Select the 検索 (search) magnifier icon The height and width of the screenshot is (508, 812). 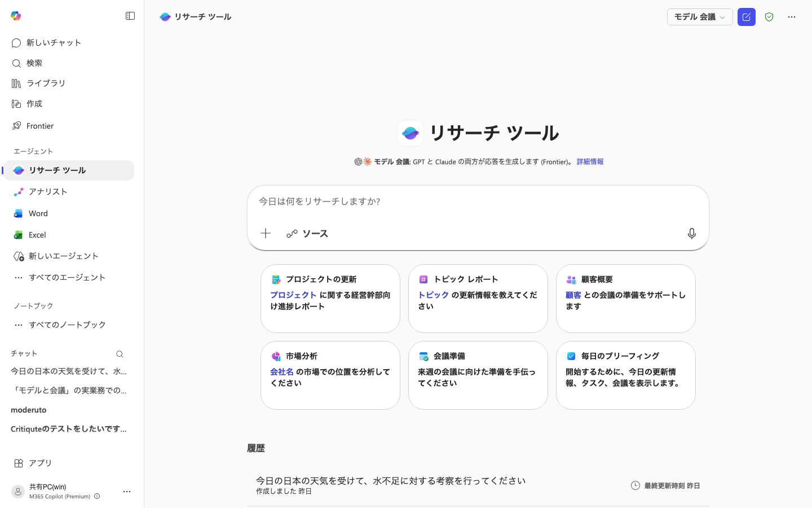point(17,63)
